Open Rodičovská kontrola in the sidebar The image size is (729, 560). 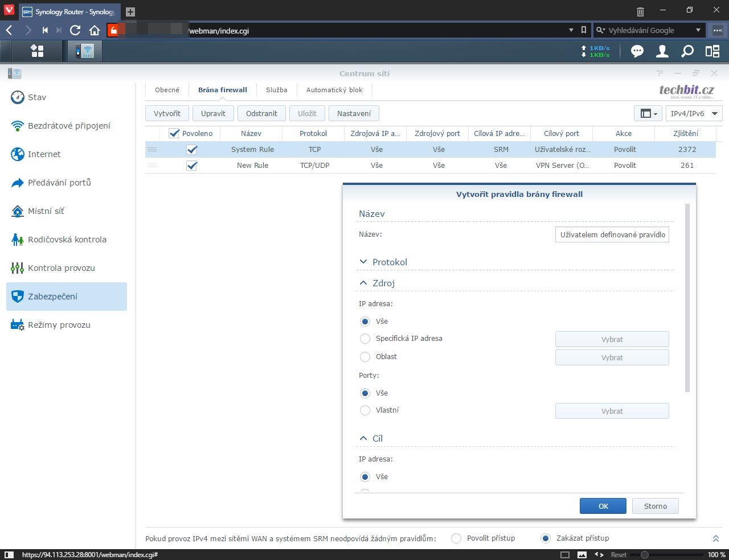(x=67, y=240)
